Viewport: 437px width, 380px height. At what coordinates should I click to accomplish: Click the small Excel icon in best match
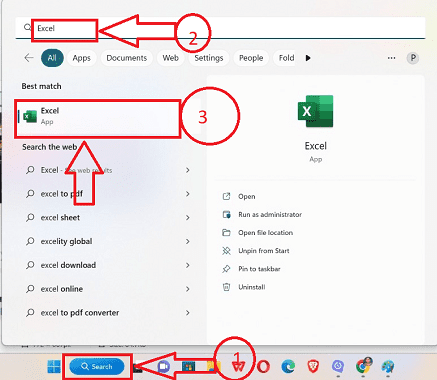click(30, 116)
